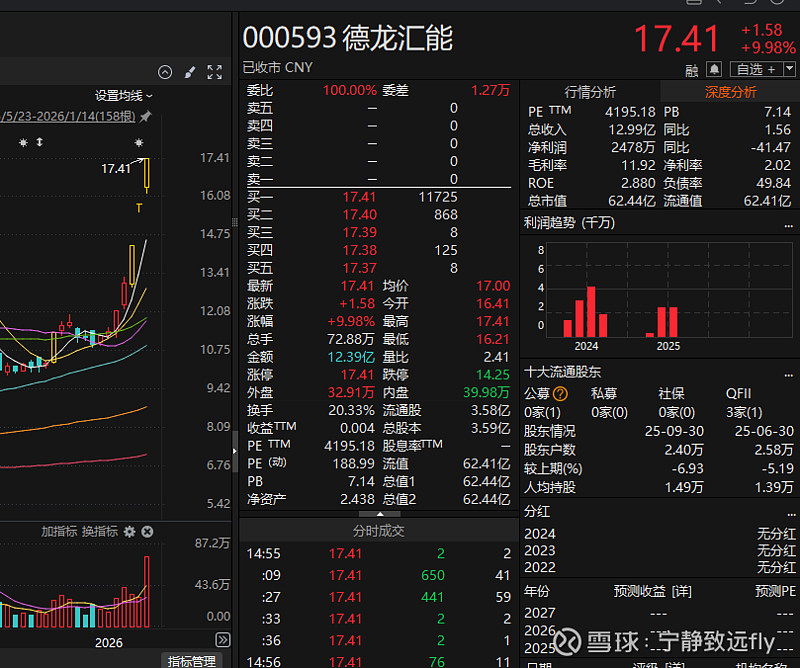Click the [详] link beside 预测收益
Image resolution: width=800 pixels, height=668 pixels.
(x=682, y=591)
